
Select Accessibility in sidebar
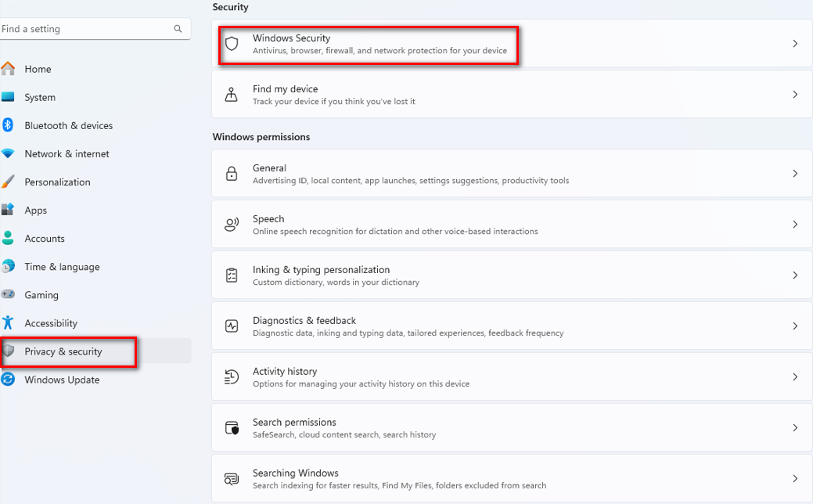[95, 323]
